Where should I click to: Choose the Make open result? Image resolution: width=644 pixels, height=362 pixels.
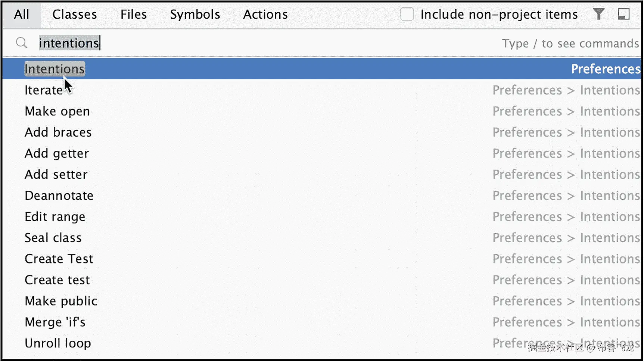point(57,111)
